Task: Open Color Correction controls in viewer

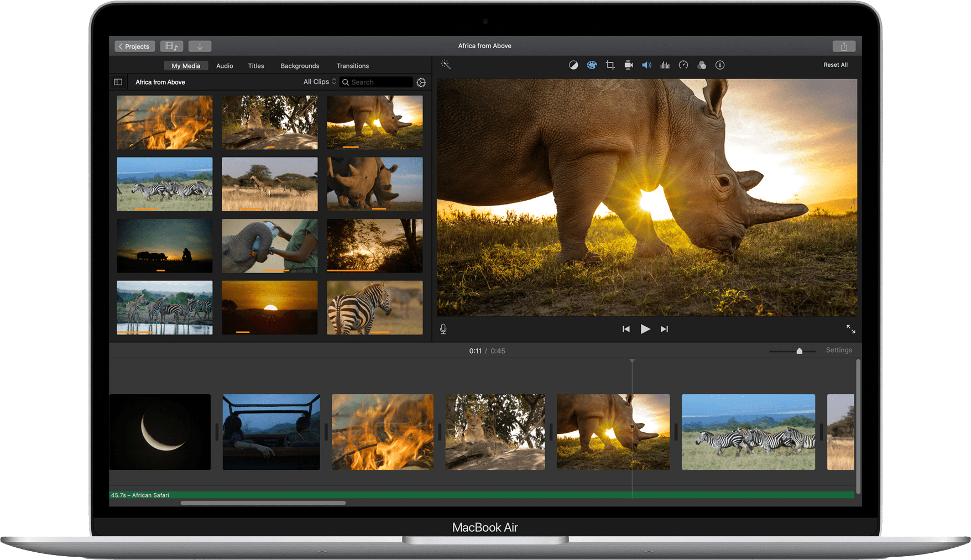Action: click(592, 65)
